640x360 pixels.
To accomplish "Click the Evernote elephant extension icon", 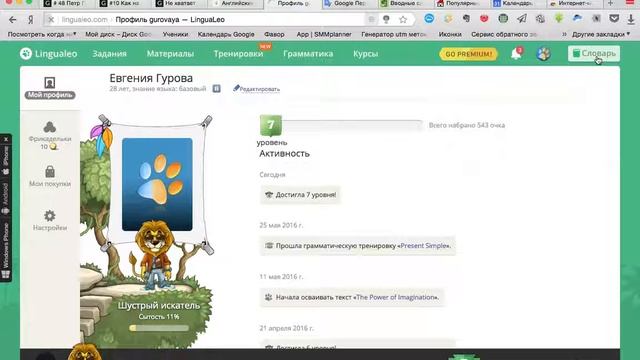I will tap(466, 19).
